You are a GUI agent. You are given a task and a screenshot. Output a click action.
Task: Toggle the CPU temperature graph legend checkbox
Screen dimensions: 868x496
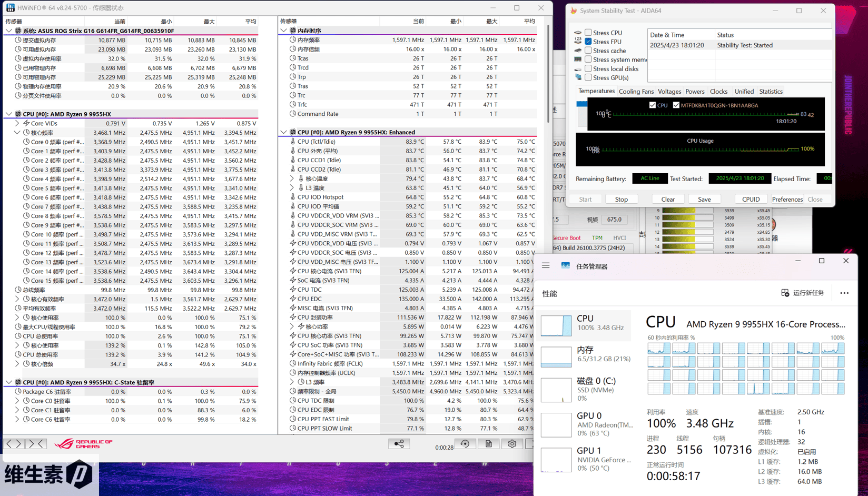653,105
